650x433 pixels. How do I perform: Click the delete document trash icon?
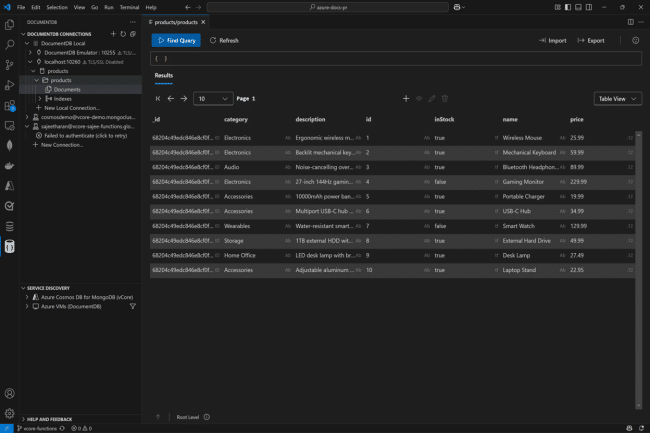click(445, 99)
